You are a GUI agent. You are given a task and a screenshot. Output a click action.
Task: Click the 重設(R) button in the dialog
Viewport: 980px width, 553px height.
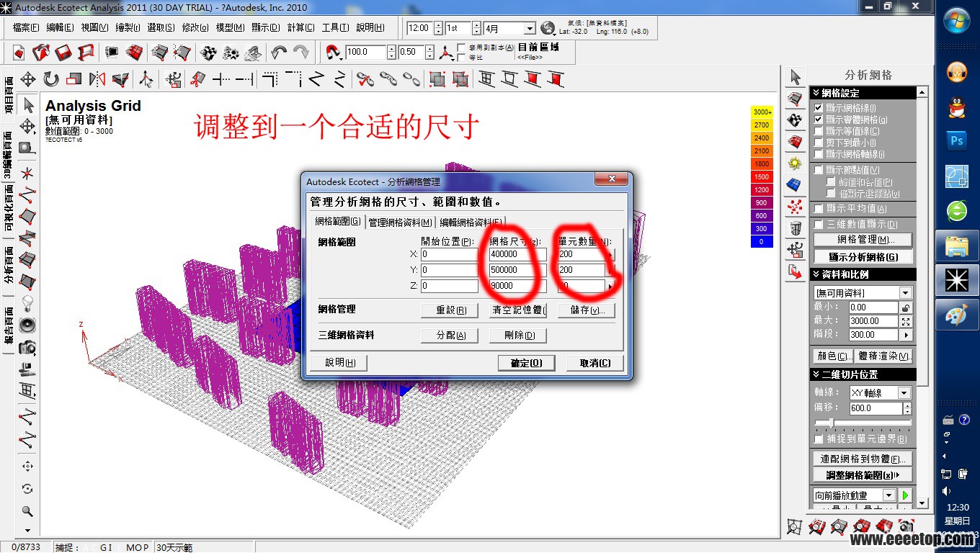pyautogui.click(x=449, y=310)
